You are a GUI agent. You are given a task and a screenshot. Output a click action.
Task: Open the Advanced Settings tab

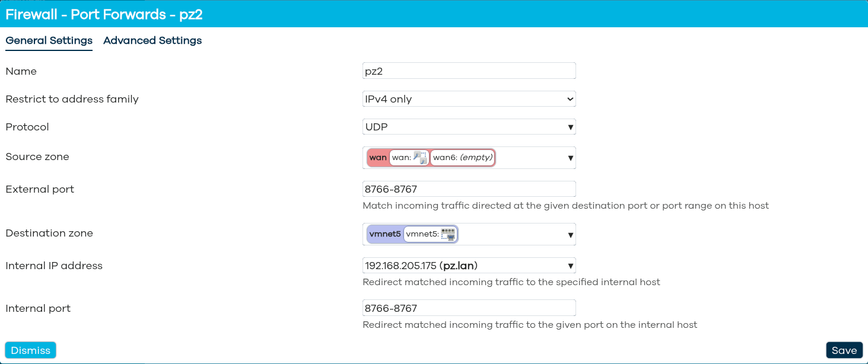coord(152,40)
